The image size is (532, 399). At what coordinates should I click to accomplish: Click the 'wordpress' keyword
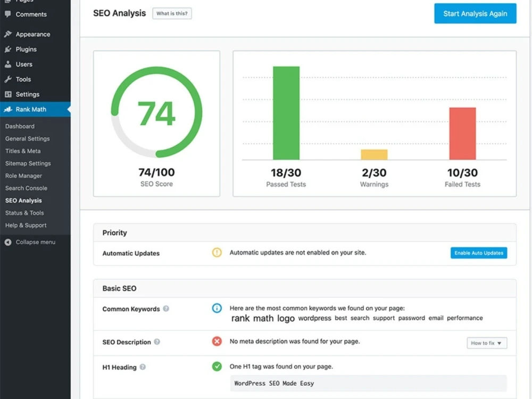click(x=314, y=318)
